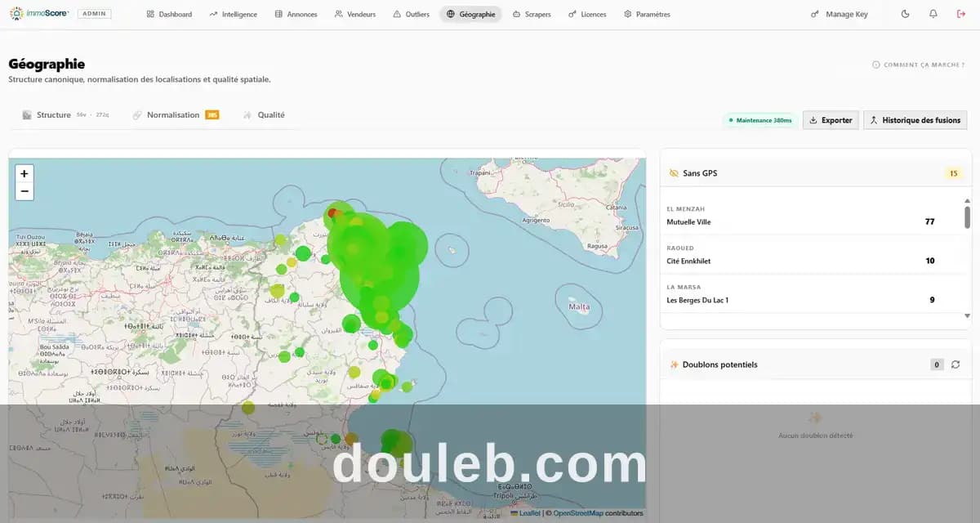
Task: Click the Intelligence trend icon
Action: pos(213,14)
